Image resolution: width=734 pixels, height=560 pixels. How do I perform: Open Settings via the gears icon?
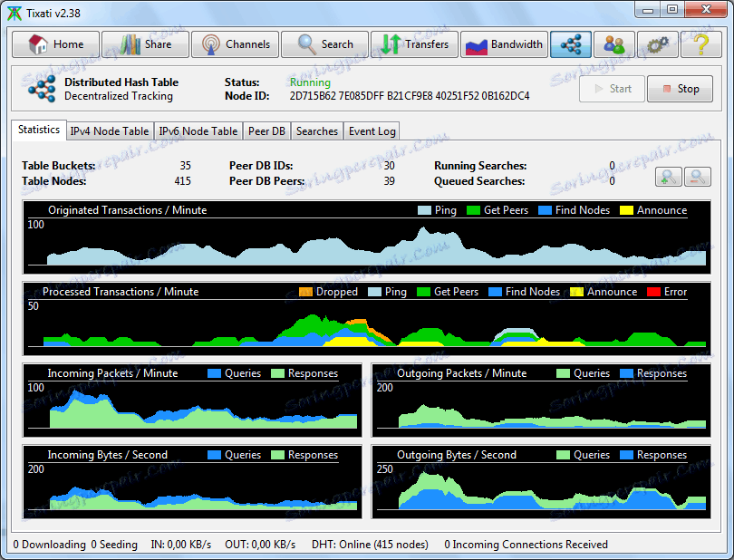click(x=658, y=44)
